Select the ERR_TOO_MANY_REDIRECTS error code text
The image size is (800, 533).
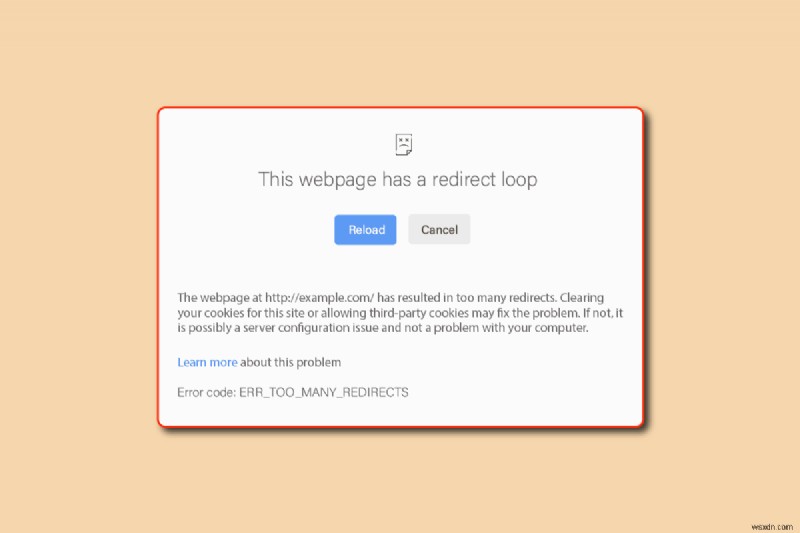(324, 392)
